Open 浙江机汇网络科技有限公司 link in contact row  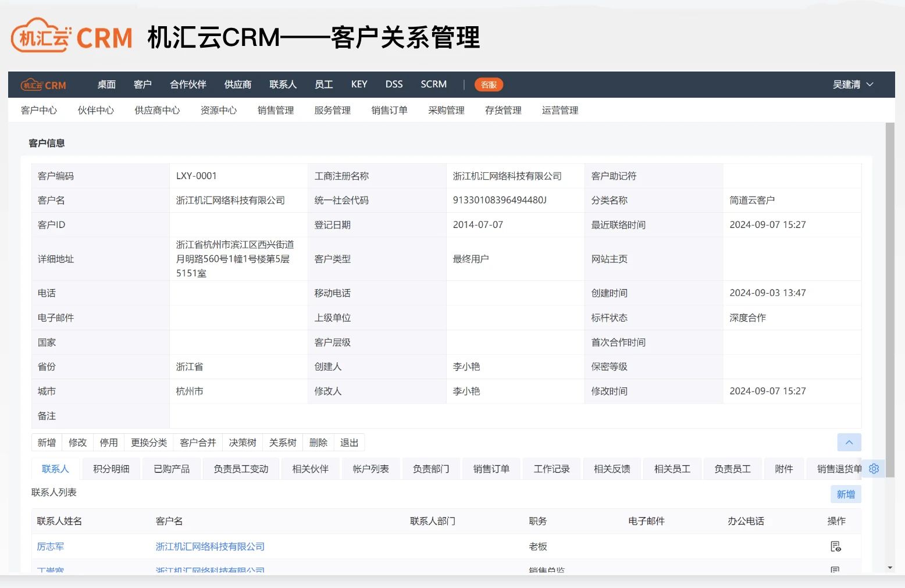210,547
